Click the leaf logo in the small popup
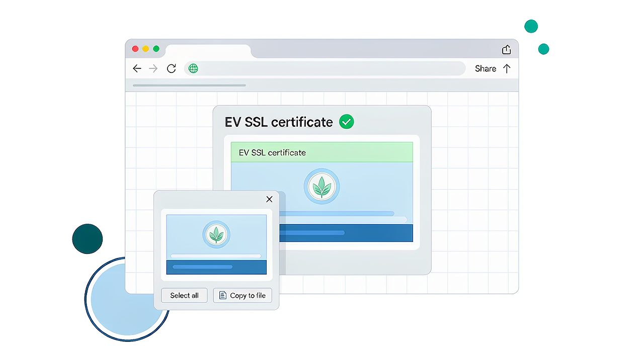Screen dimensions: 644x362 pyautogui.click(x=216, y=234)
